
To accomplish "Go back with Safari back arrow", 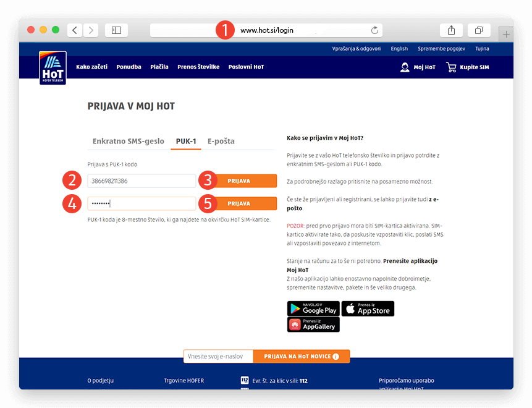I will (75, 30).
